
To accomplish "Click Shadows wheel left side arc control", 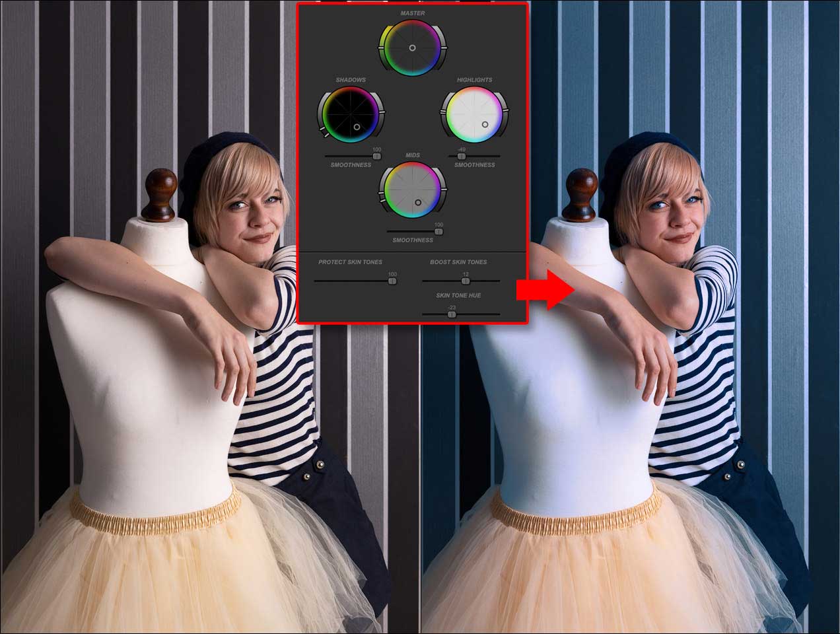I will point(320,115).
